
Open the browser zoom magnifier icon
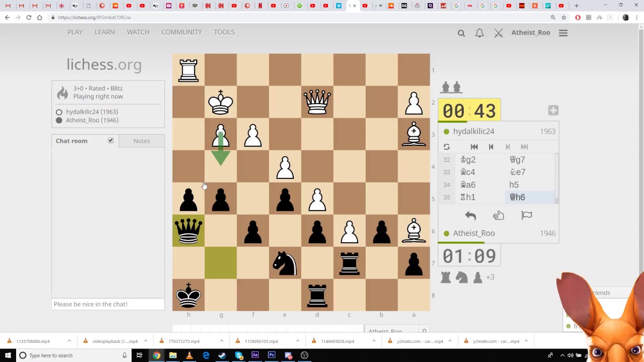(553, 18)
